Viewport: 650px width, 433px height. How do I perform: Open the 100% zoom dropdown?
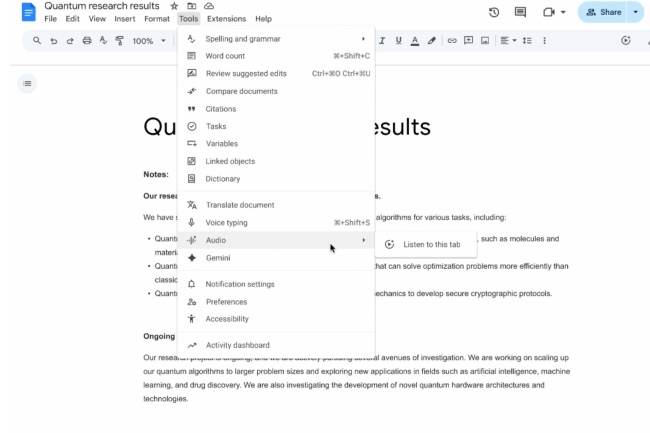149,41
